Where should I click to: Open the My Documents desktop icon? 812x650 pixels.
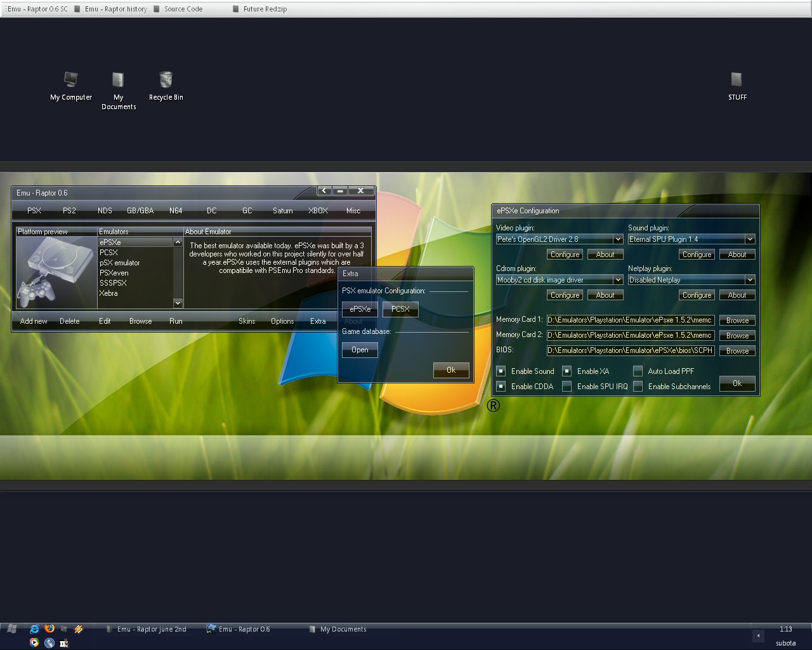click(118, 90)
